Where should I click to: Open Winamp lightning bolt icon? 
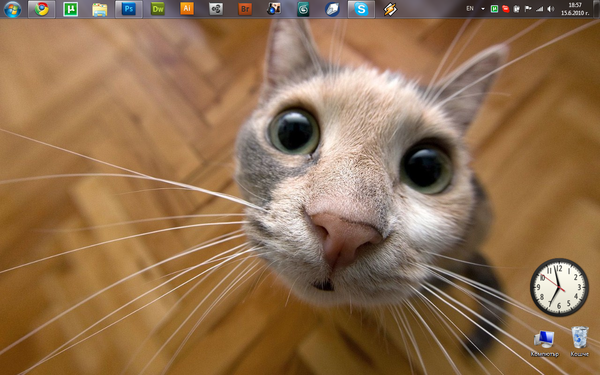[390, 9]
